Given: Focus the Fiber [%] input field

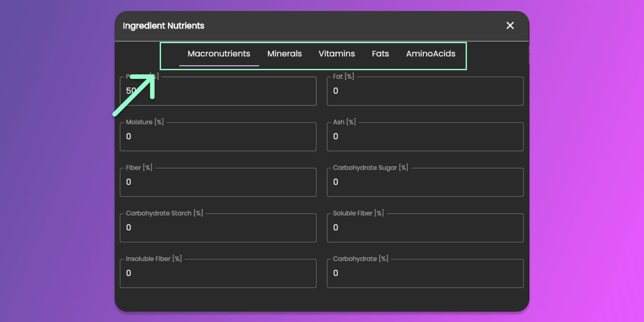Looking at the screenshot, I should click(x=218, y=182).
